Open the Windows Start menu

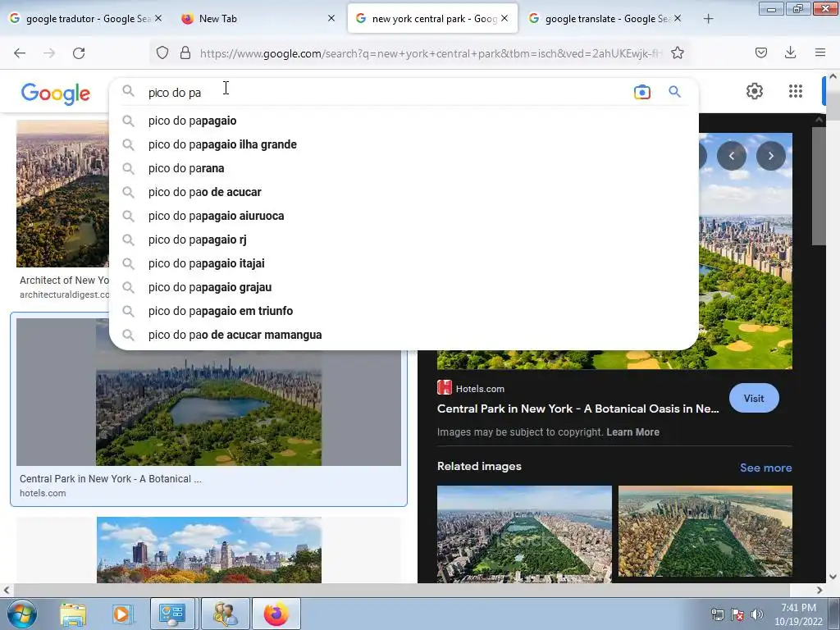click(x=21, y=614)
